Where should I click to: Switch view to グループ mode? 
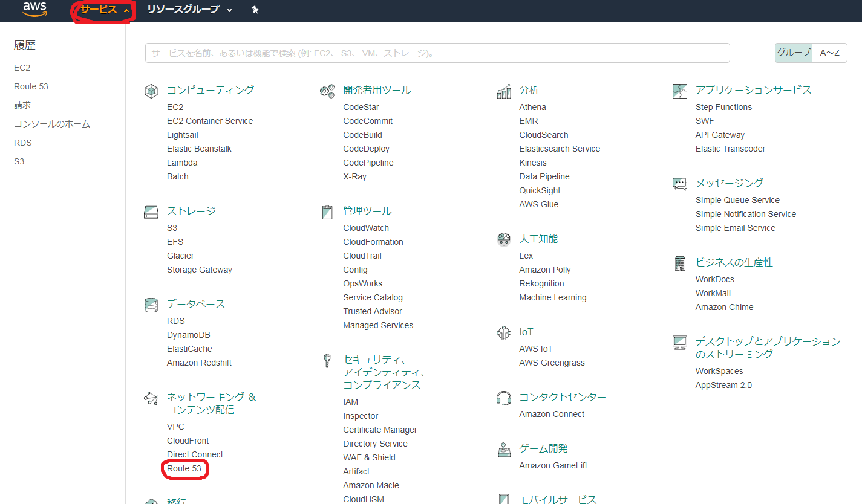pyautogui.click(x=793, y=53)
